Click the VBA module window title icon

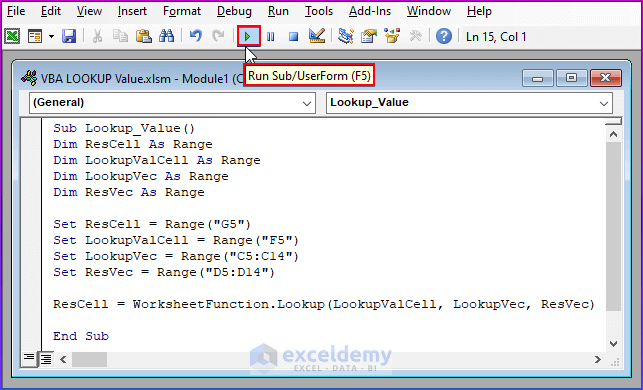click(x=29, y=78)
